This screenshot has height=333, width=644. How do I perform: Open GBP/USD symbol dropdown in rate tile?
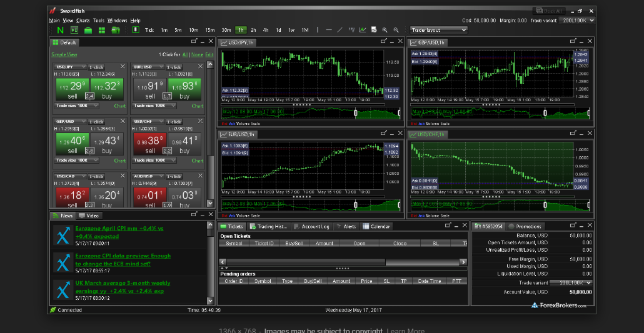coord(71,122)
